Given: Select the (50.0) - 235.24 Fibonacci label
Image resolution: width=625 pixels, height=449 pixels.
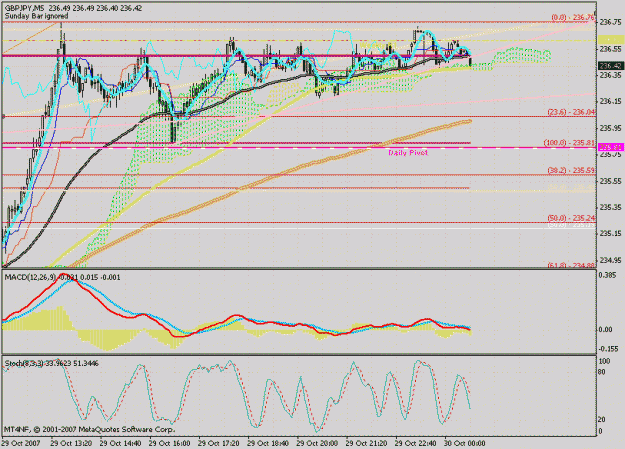Looking at the screenshot, I should [x=572, y=218].
